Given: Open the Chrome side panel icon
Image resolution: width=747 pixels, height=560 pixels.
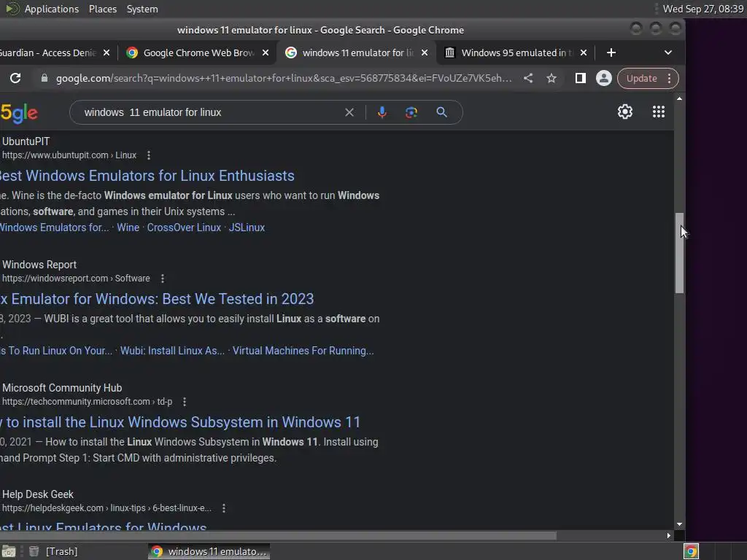Looking at the screenshot, I should pyautogui.click(x=580, y=78).
